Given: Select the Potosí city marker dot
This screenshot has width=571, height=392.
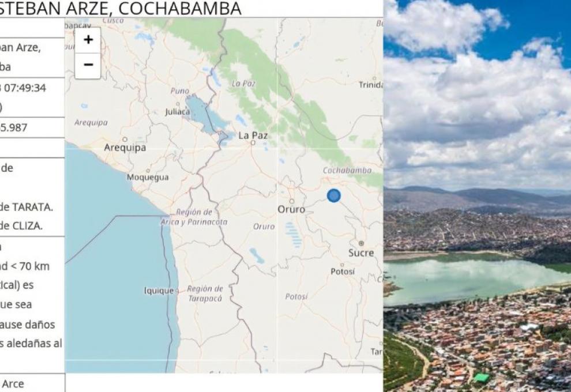Looking at the screenshot, I should [342, 265].
